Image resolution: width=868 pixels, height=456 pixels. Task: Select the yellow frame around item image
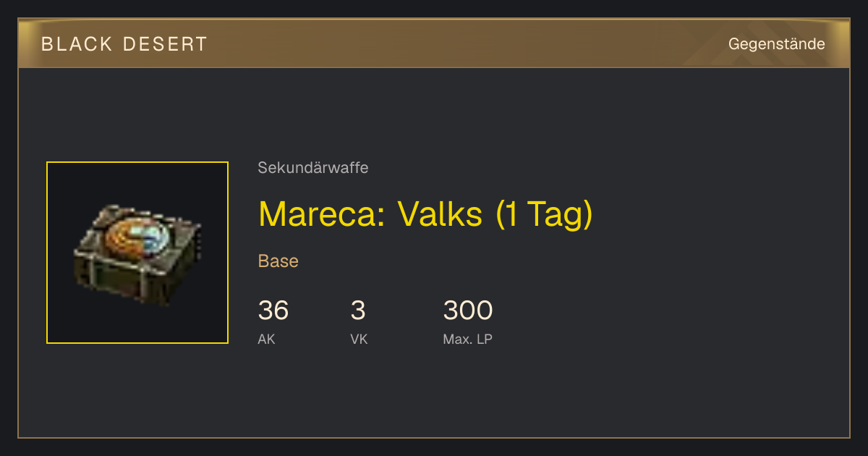click(x=137, y=253)
